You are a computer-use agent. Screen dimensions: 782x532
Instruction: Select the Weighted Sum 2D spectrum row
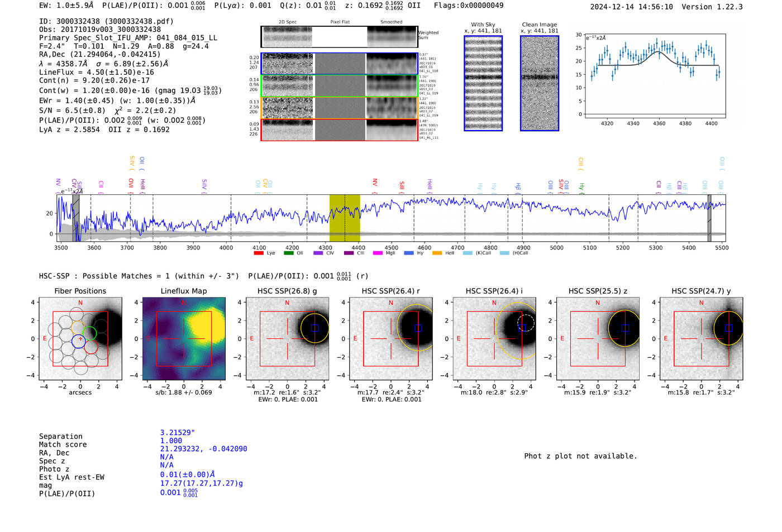339,37
